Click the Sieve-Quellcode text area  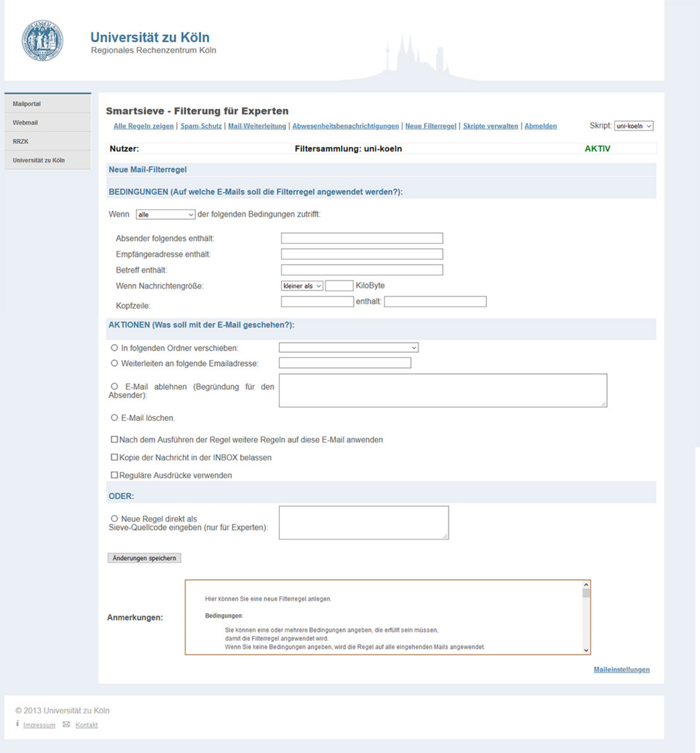tap(364, 523)
